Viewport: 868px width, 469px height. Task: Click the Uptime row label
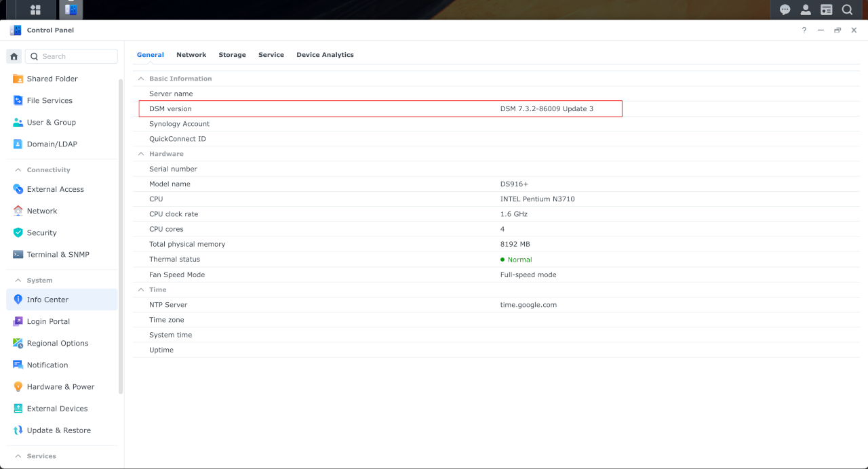coord(161,350)
